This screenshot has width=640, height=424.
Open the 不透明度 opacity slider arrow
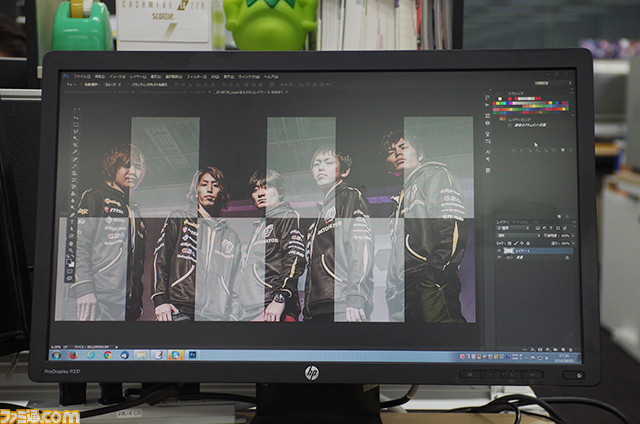click(x=573, y=236)
